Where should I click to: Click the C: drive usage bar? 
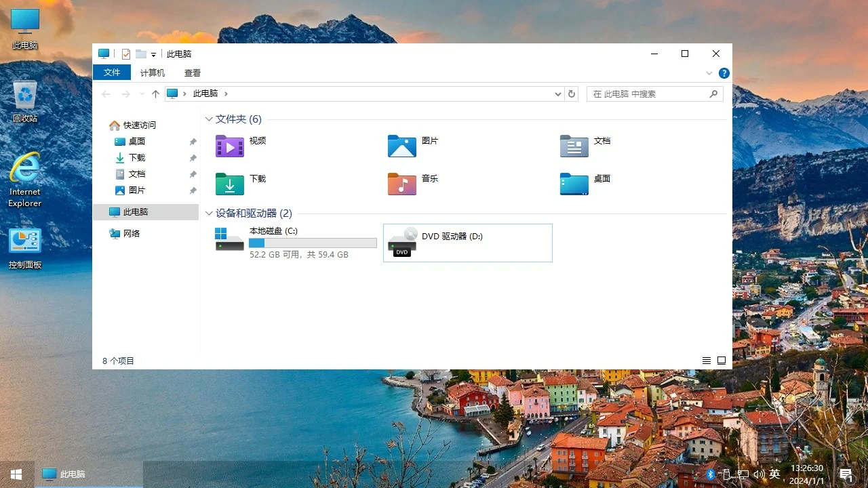[x=313, y=243]
